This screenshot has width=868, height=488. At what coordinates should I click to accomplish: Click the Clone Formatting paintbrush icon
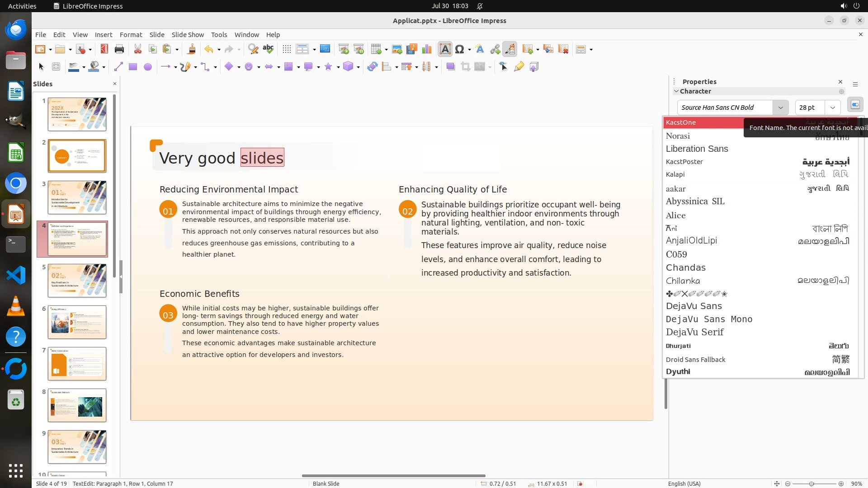pos(191,49)
